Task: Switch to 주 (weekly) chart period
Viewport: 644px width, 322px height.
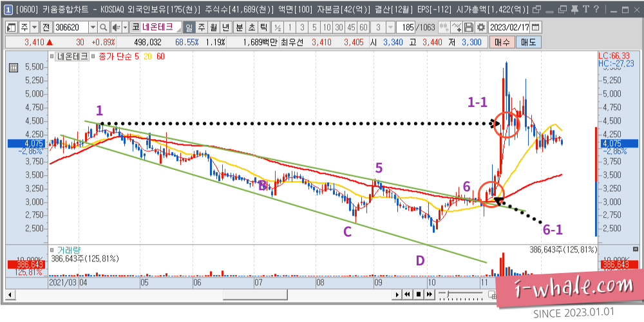Action: click(x=202, y=28)
